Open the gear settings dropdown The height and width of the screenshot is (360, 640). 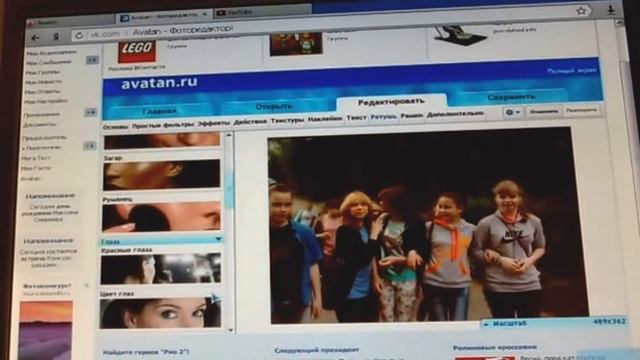pos(513,112)
